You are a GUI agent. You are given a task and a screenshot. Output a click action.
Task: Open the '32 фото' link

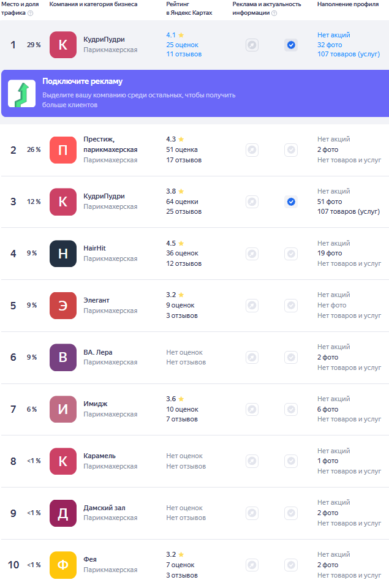330,45
